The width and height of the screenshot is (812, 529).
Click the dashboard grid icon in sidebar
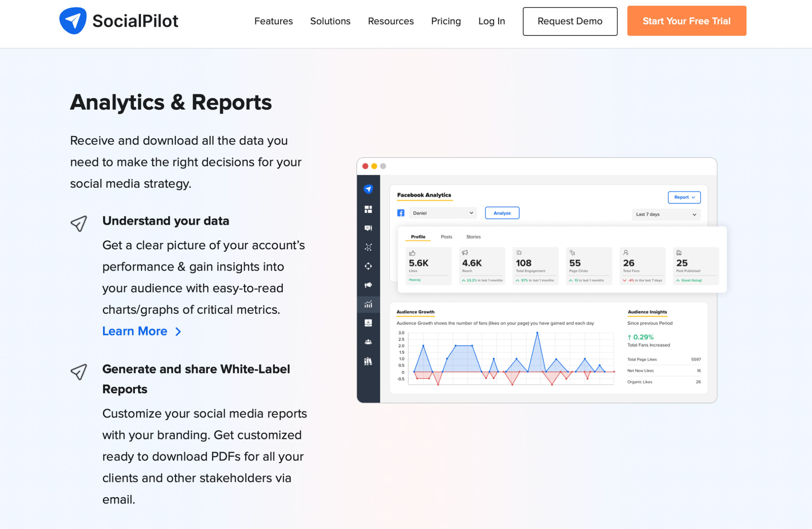368,209
